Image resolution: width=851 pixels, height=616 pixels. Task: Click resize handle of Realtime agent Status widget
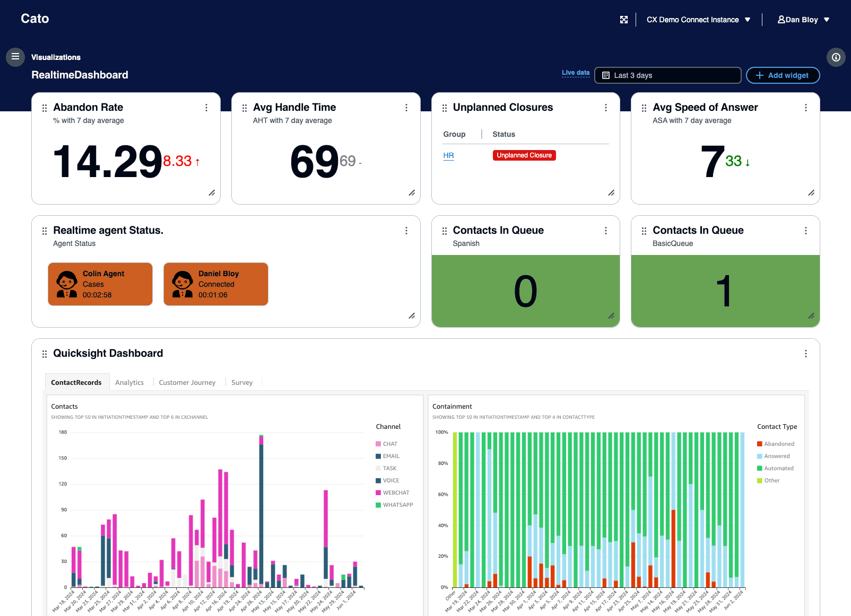pos(412,316)
